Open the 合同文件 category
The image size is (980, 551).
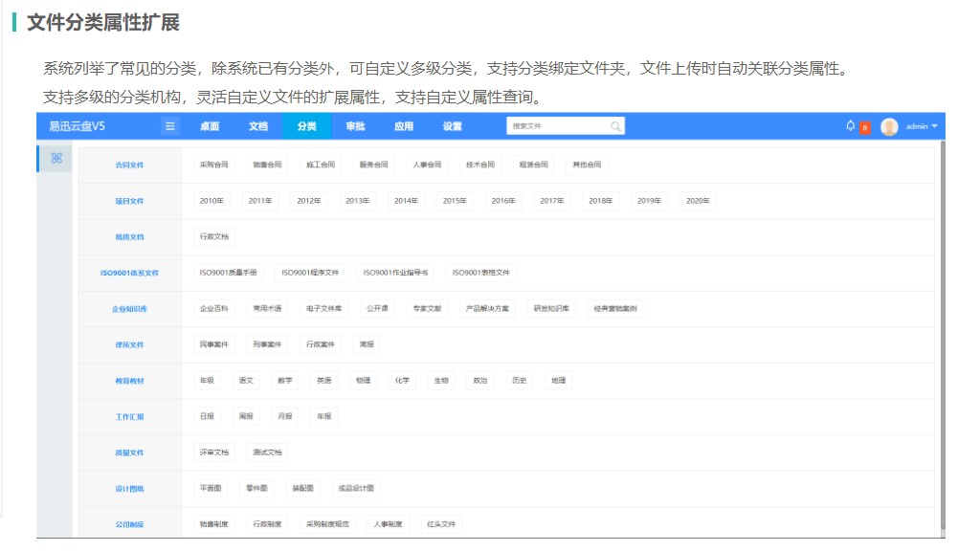click(129, 165)
